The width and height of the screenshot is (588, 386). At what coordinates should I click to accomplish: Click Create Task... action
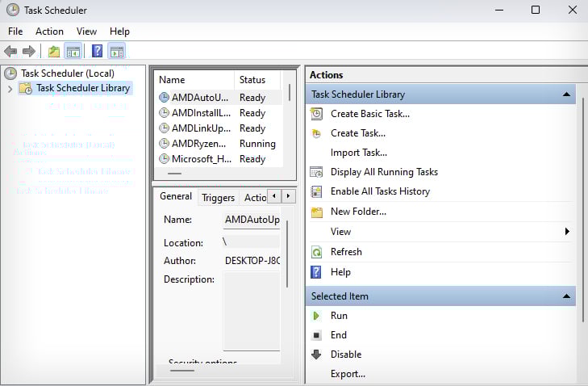pos(358,133)
